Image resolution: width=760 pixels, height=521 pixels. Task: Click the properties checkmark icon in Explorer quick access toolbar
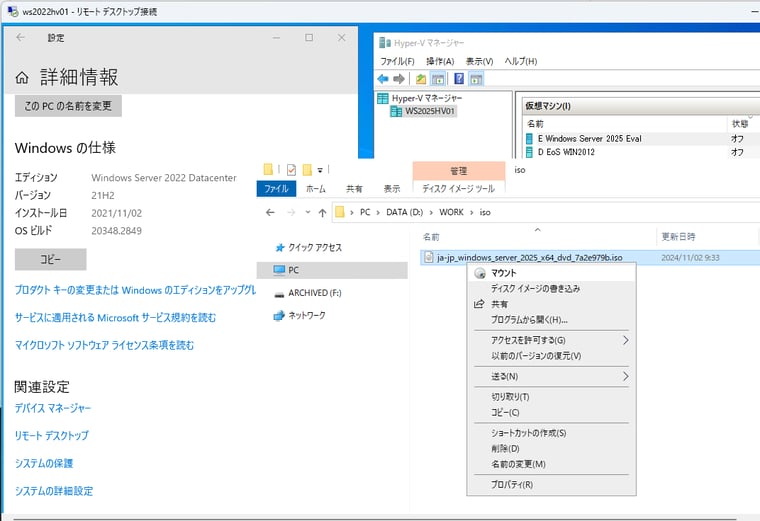[291, 170]
